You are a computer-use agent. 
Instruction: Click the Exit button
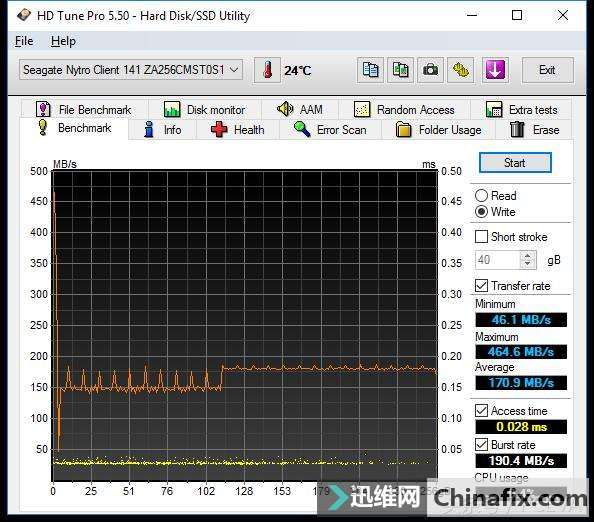coord(547,70)
